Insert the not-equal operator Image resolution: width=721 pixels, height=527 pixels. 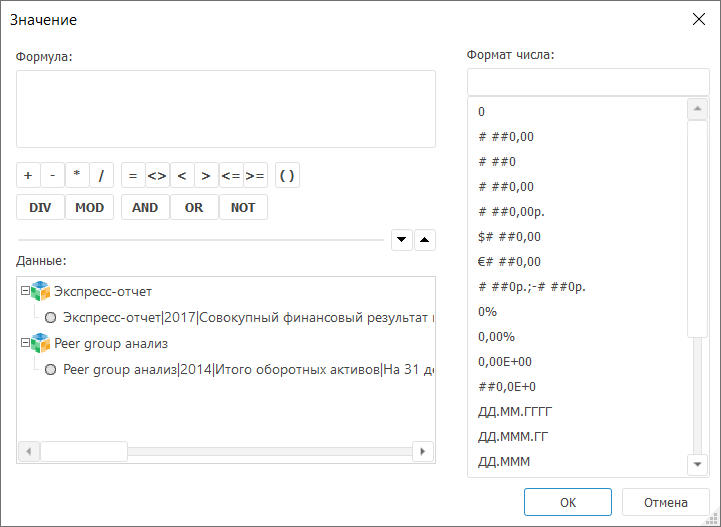click(x=157, y=176)
